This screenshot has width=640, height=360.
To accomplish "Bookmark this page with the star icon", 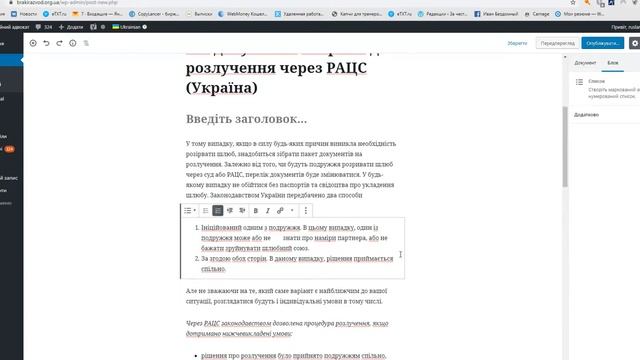I will (x=573, y=2).
